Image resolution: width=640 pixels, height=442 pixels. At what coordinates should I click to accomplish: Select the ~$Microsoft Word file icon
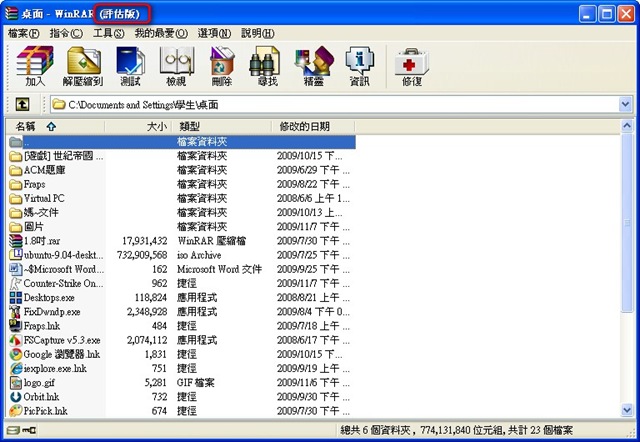coord(16,269)
